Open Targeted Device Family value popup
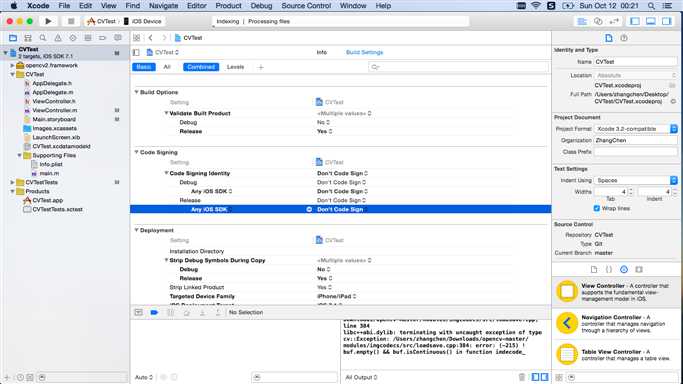The width and height of the screenshot is (683, 384). 337,296
